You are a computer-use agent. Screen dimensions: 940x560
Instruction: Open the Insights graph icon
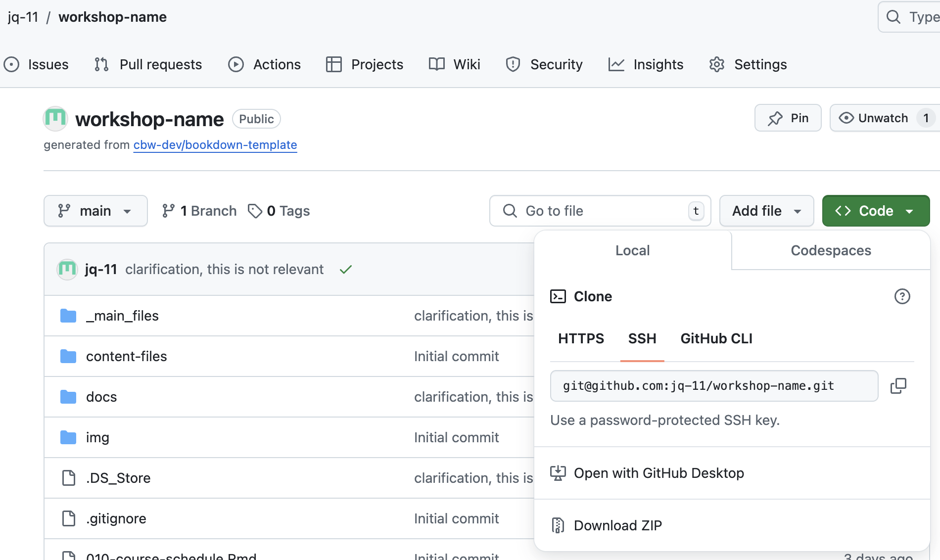click(x=616, y=64)
